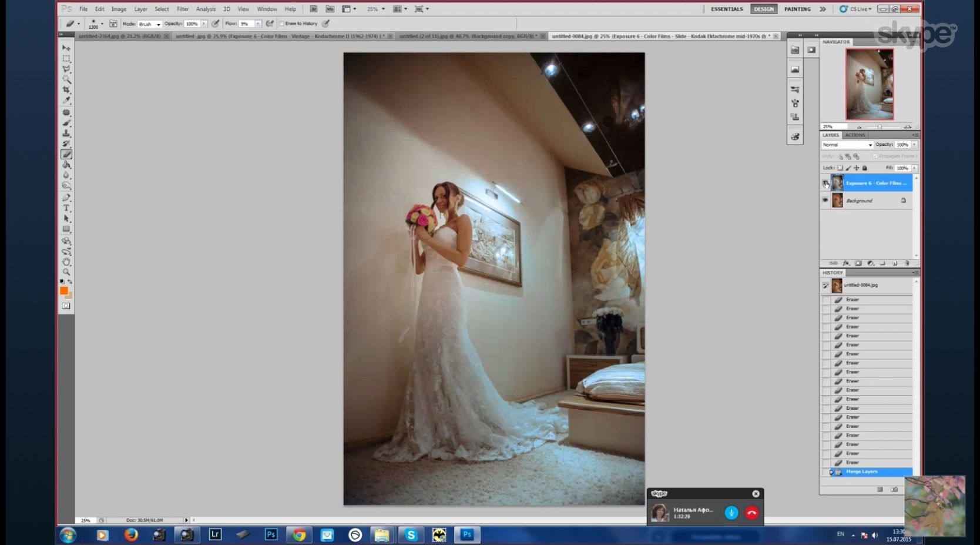
Task: Set the orange foreground color swatch
Action: tap(63, 290)
